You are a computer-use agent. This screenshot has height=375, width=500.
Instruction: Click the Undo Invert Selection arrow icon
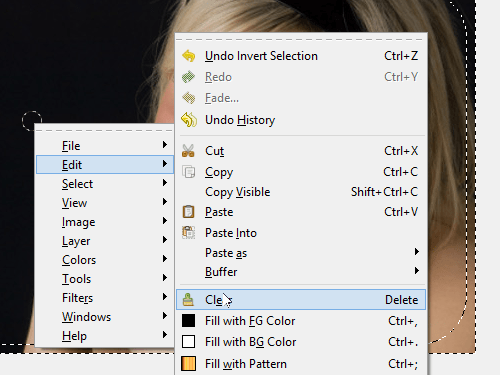pos(189,56)
